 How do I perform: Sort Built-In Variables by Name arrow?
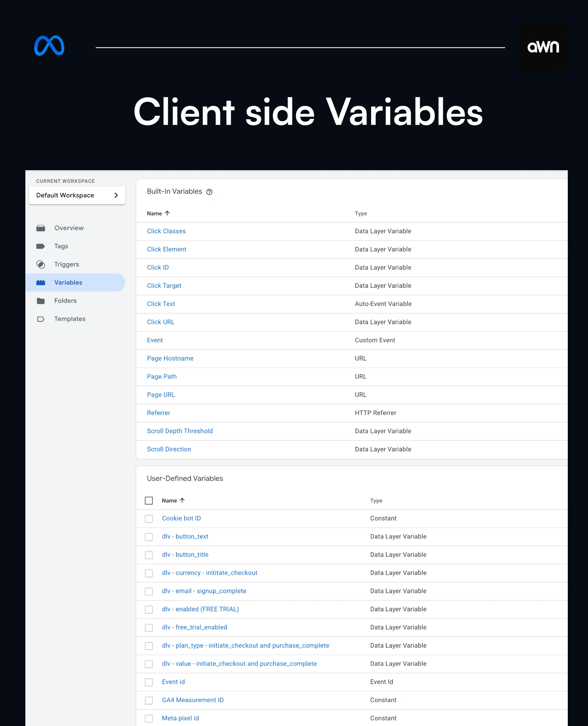(x=167, y=213)
